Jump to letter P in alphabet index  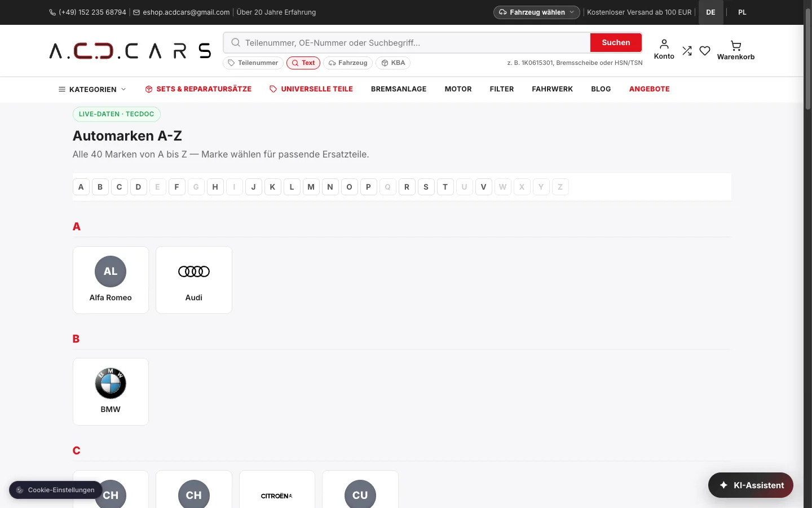[x=369, y=187]
